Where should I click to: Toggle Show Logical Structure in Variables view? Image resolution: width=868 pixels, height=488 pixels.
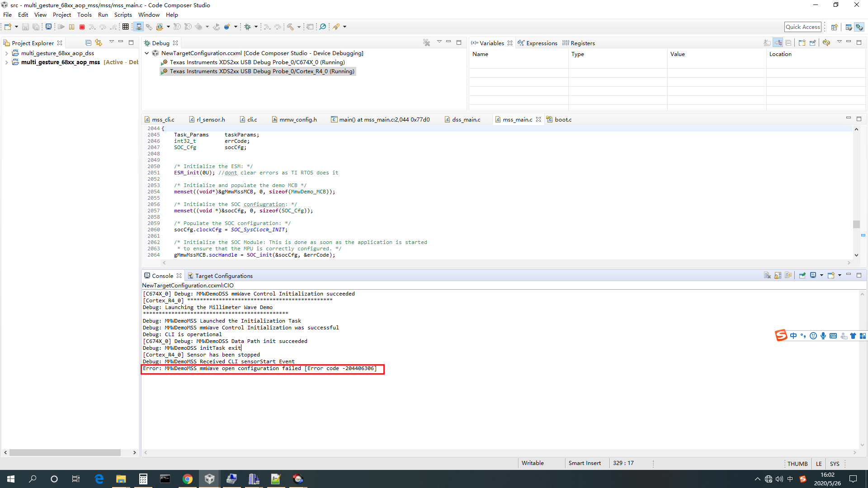coord(778,43)
